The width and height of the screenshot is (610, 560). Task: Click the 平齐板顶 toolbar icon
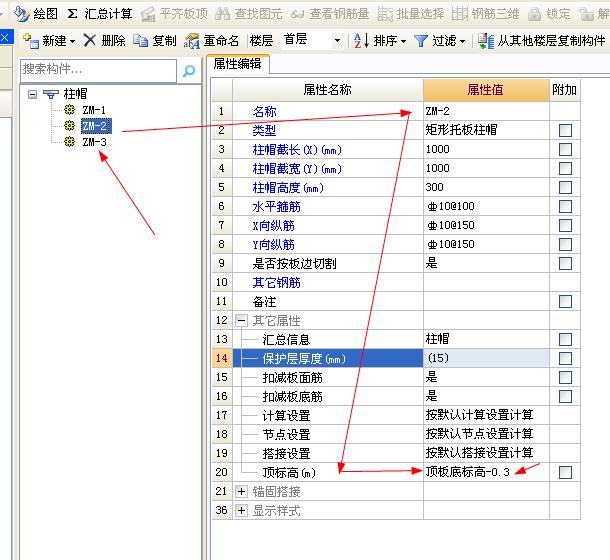(x=148, y=14)
